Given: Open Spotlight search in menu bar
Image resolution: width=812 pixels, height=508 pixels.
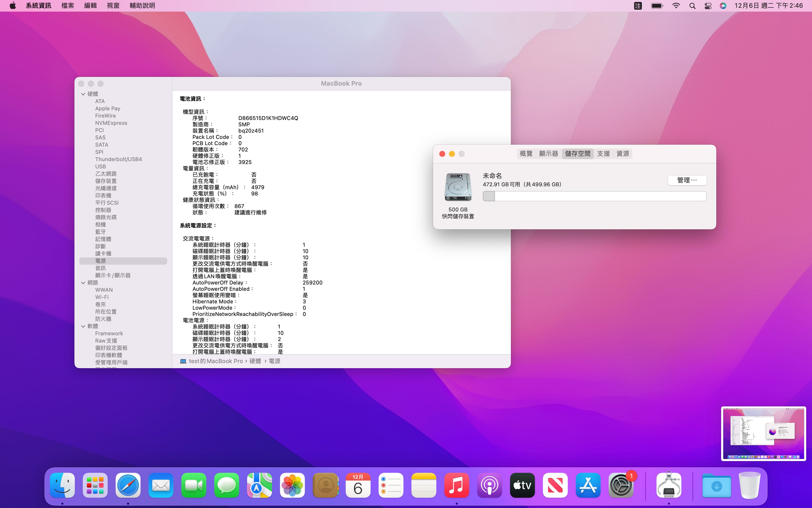Looking at the screenshot, I should (x=692, y=6).
